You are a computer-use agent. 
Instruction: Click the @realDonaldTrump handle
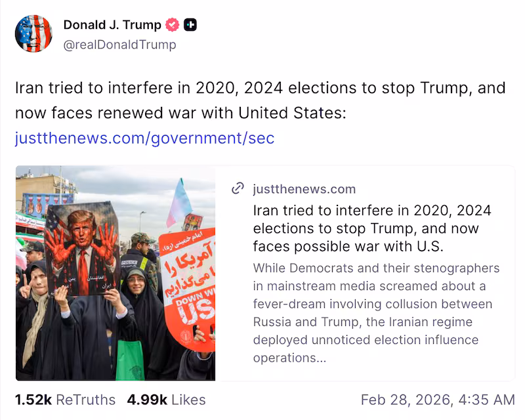pos(120,45)
